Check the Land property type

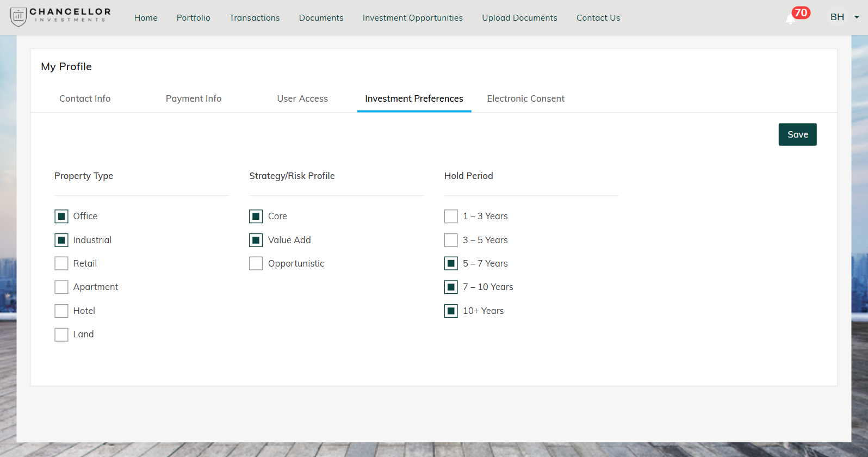tap(61, 334)
